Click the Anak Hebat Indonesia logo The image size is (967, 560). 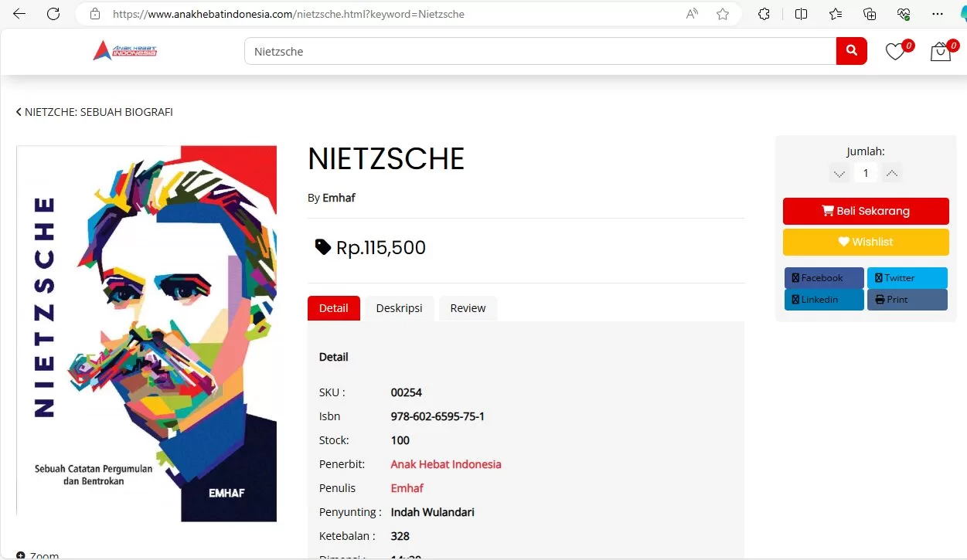pos(125,51)
